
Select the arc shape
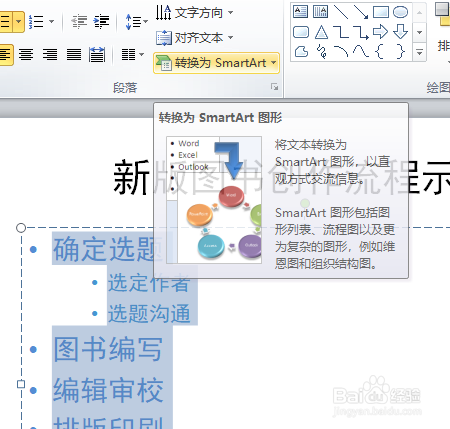341,52
